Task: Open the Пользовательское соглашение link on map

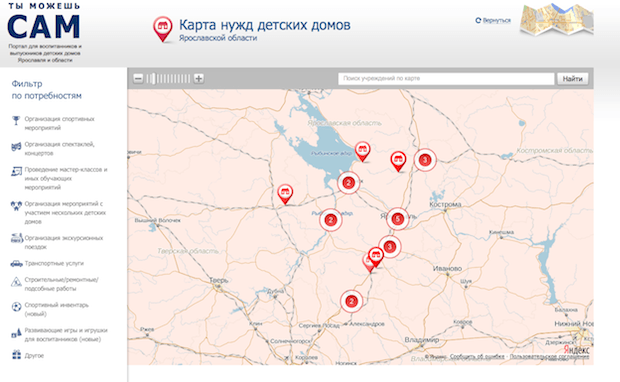Action: (549, 356)
